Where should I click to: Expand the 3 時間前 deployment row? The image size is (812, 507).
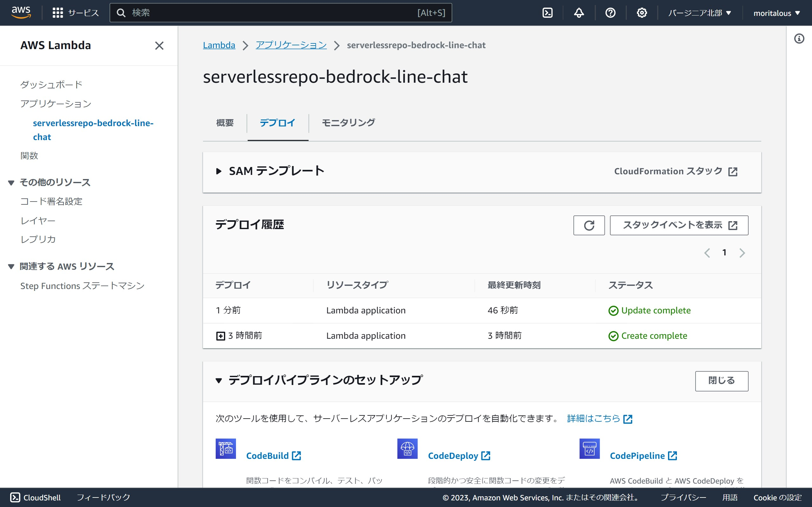(220, 336)
